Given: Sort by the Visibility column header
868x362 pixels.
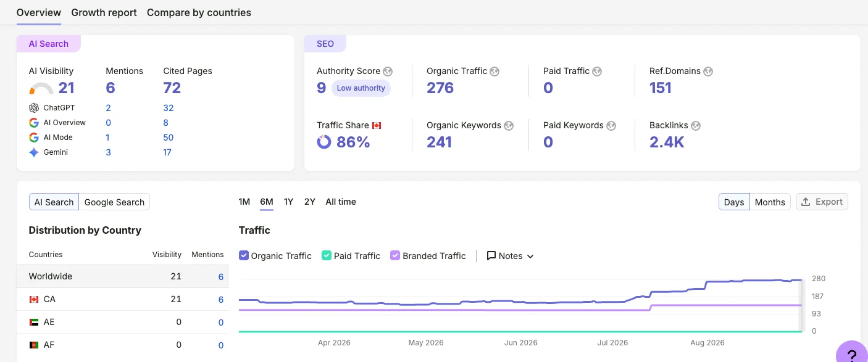Looking at the screenshot, I should pyautogui.click(x=167, y=255).
